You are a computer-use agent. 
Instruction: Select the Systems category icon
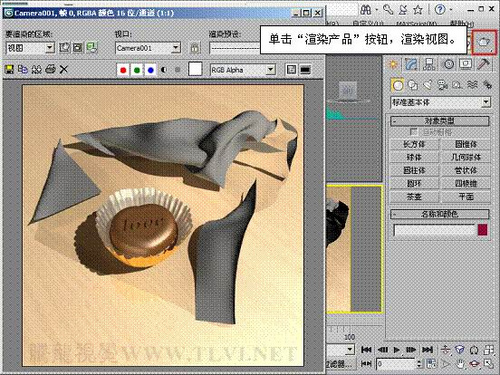click(x=487, y=85)
